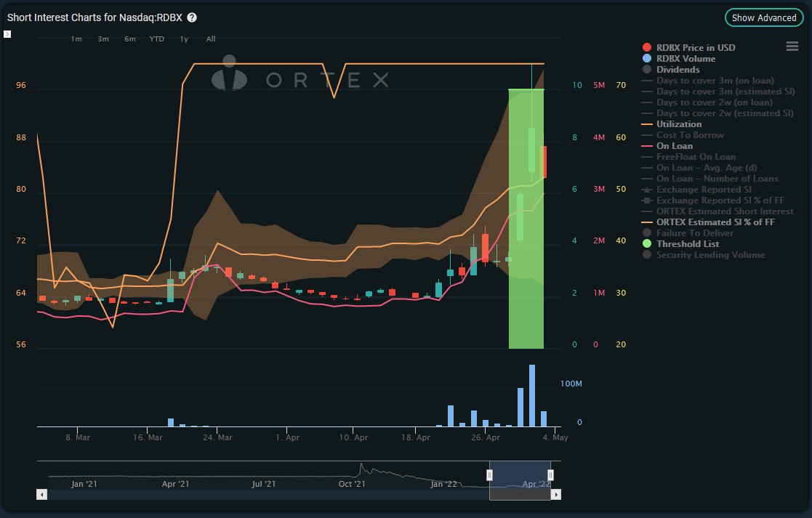The height and width of the screenshot is (518, 812).
Task: Show the Cost To Borrow series
Action: [x=683, y=134]
